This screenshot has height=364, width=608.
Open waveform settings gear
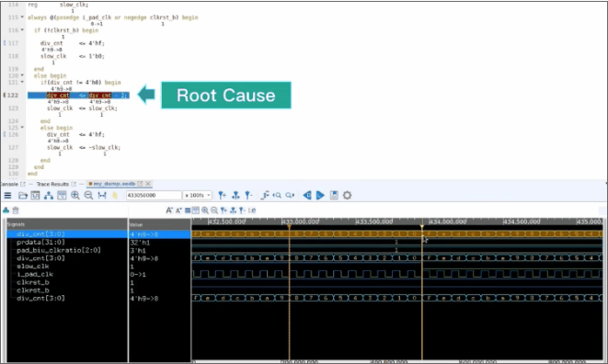click(x=347, y=196)
